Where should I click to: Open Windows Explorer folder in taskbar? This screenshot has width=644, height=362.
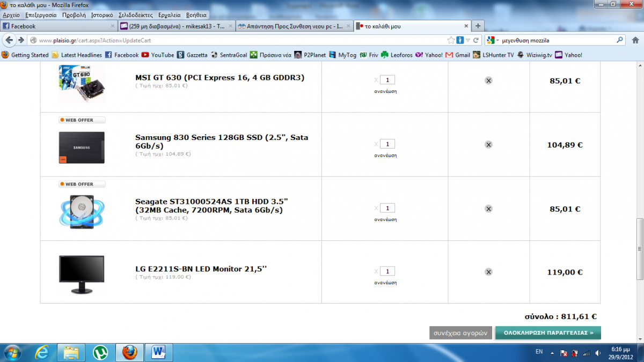71,352
